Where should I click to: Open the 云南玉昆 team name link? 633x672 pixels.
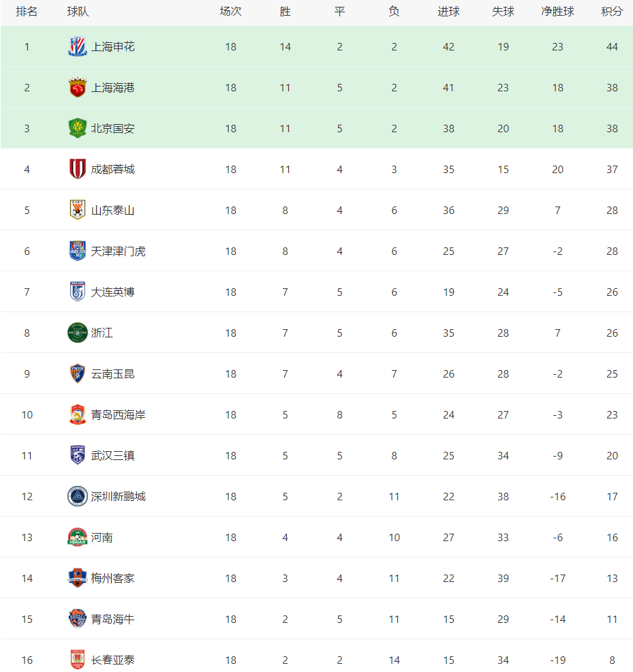click(x=112, y=373)
